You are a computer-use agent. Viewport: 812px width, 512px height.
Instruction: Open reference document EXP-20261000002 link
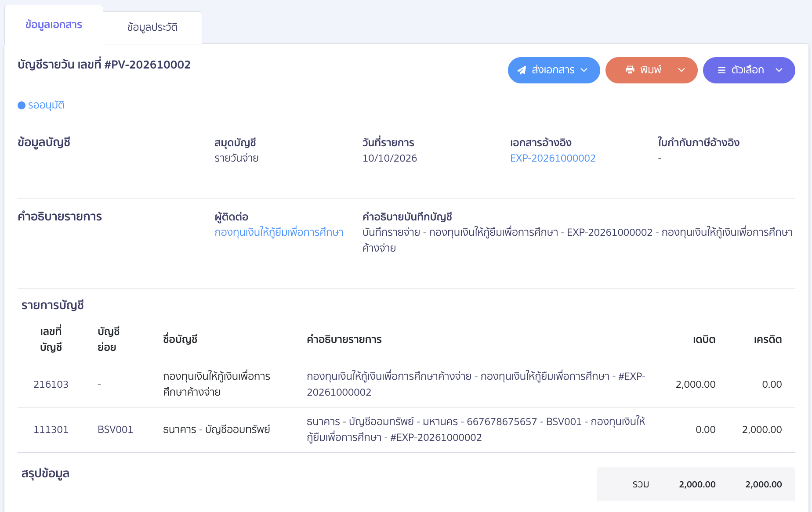point(553,158)
